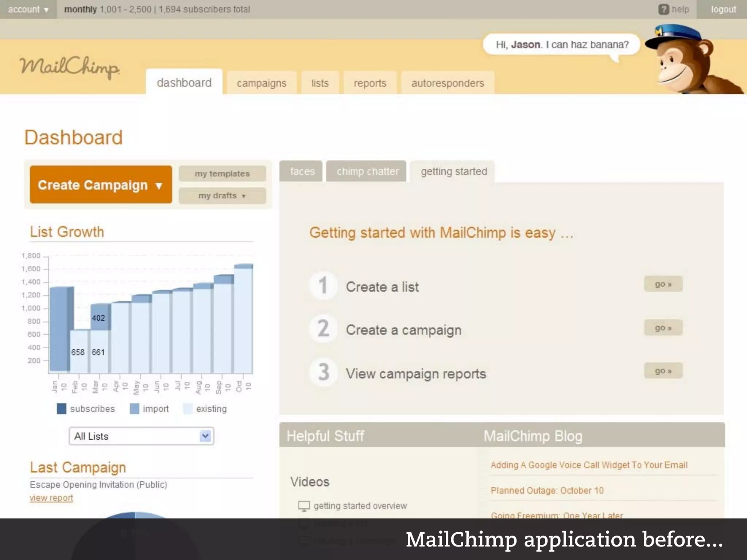Image resolution: width=747 pixels, height=560 pixels.
Task: Click the Helpful Stuff header
Action: tap(325, 436)
